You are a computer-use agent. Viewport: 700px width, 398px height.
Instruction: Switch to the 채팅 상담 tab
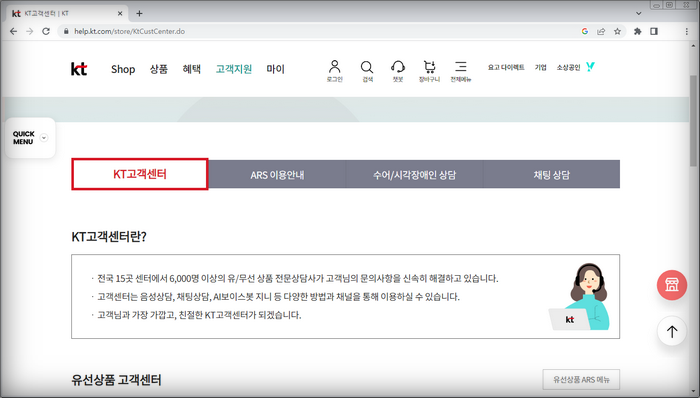[552, 174]
